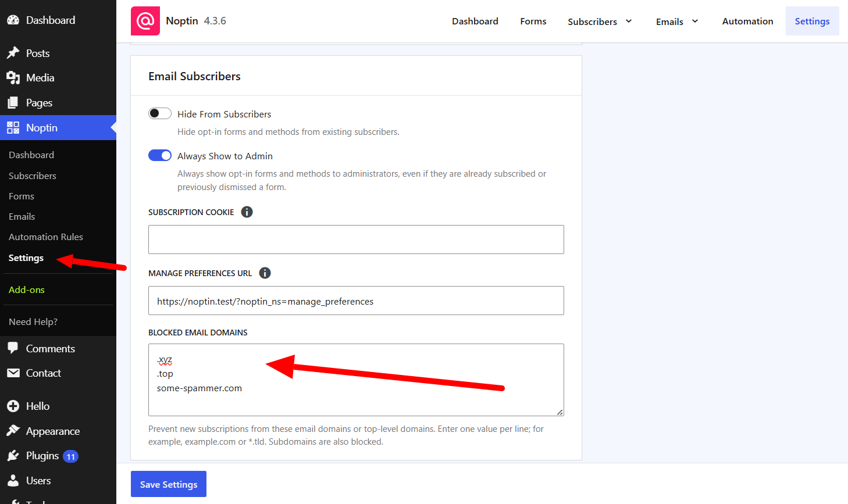The height and width of the screenshot is (504, 848).
Task: Click the 'Always Show to Admin' label
Action: click(225, 156)
